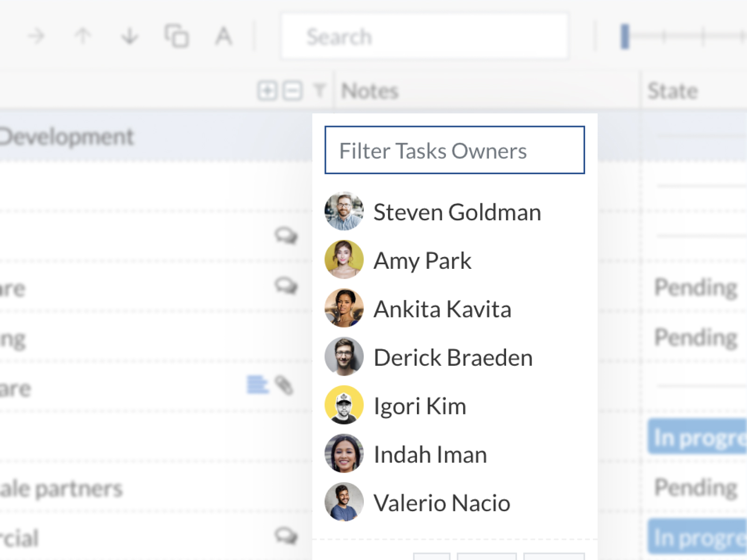
Task: Open the column filter funnel icon
Action: click(x=320, y=91)
